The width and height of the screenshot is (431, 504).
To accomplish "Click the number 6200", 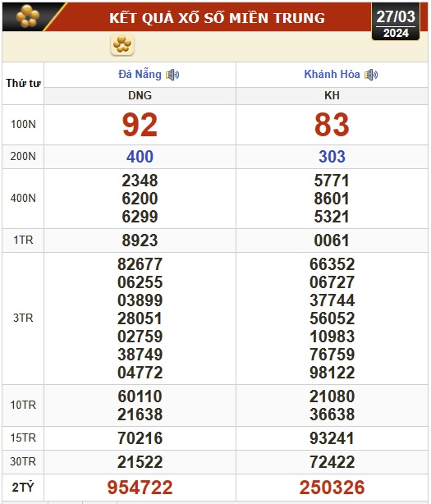I will (x=140, y=199).
